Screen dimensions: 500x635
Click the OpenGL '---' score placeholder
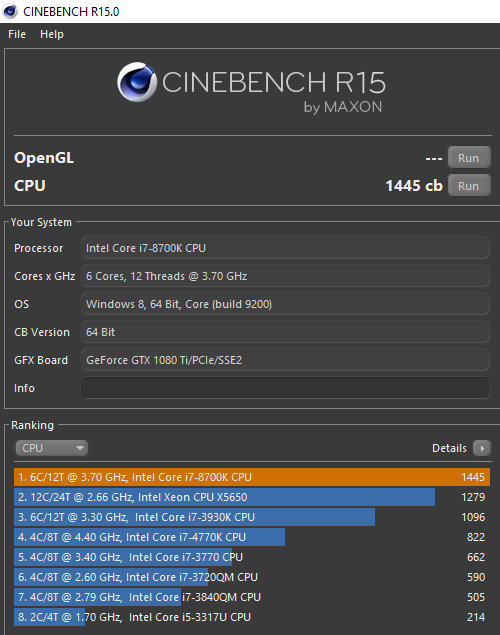point(434,158)
